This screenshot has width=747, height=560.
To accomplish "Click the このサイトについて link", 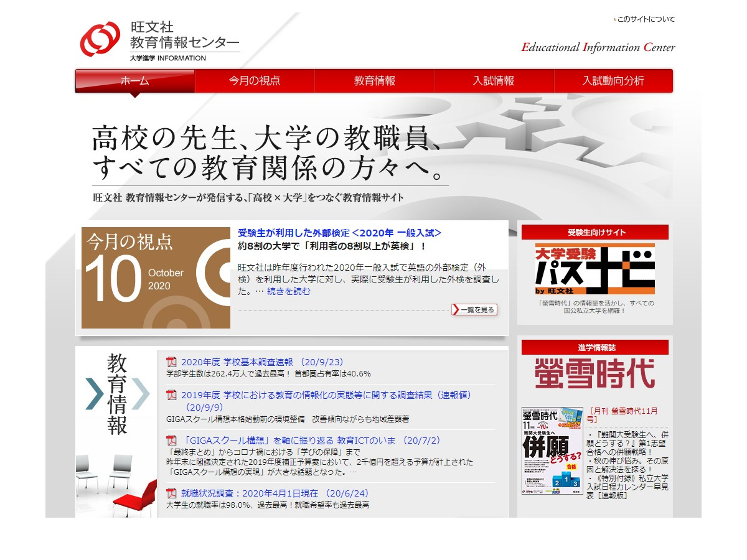I will point(646,19).
